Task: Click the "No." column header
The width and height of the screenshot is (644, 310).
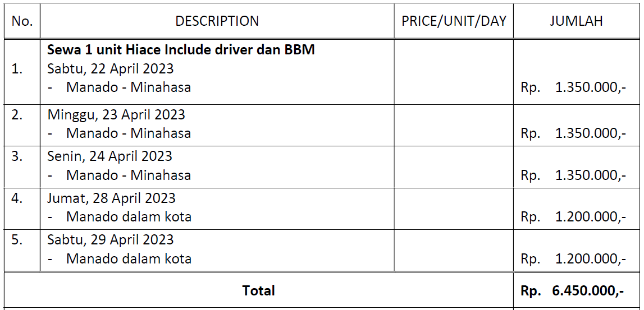Action: pyautogui.click(x=22, y=21)
